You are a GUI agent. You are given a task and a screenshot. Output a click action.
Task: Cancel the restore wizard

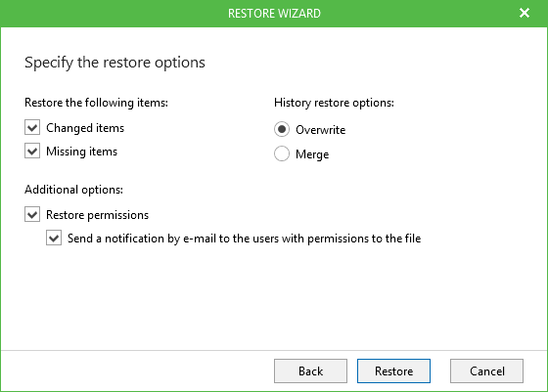[x=486, y=370]
